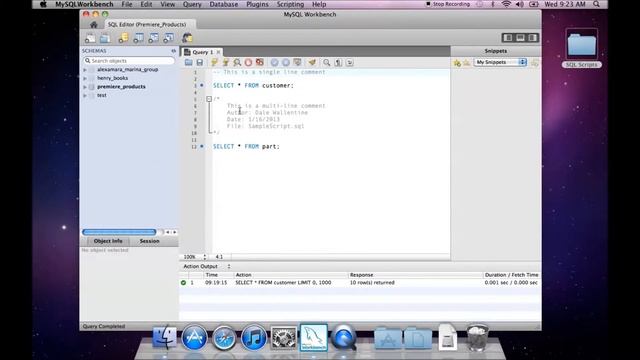Select the output row for SELECT customer
This screenshot has height=360, width=640.
point(360,282)
